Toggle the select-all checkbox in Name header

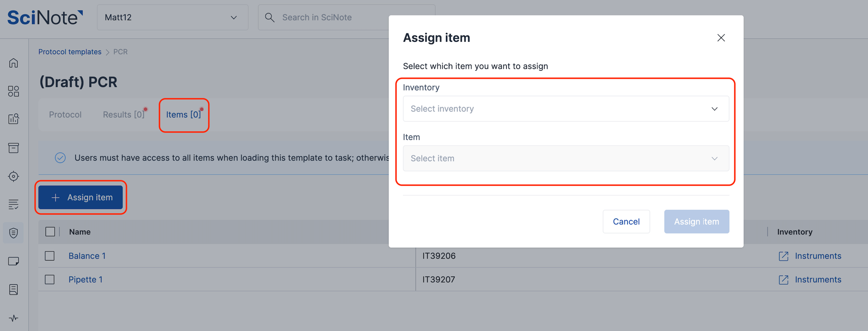pyautogui.click(x=50, y=231)
